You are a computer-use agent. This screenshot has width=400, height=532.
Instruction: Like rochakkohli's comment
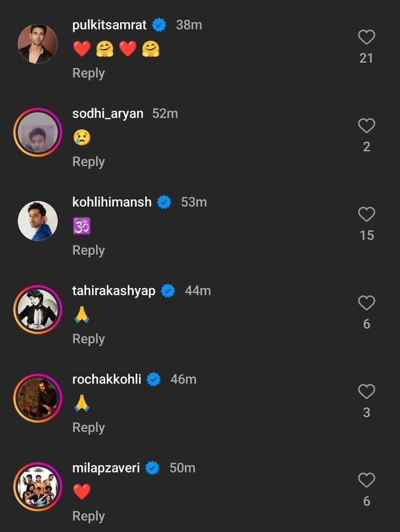366,392
